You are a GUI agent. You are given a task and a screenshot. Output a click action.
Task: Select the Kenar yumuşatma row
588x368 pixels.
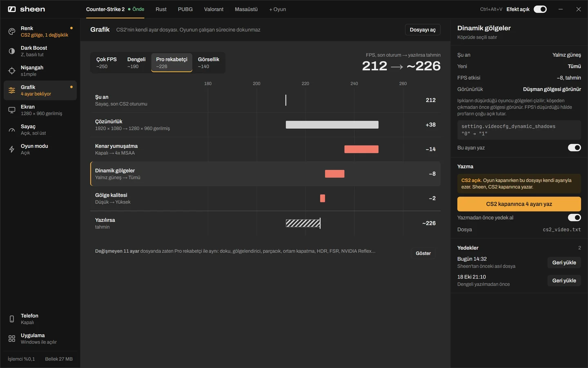(x=265, y=149)
